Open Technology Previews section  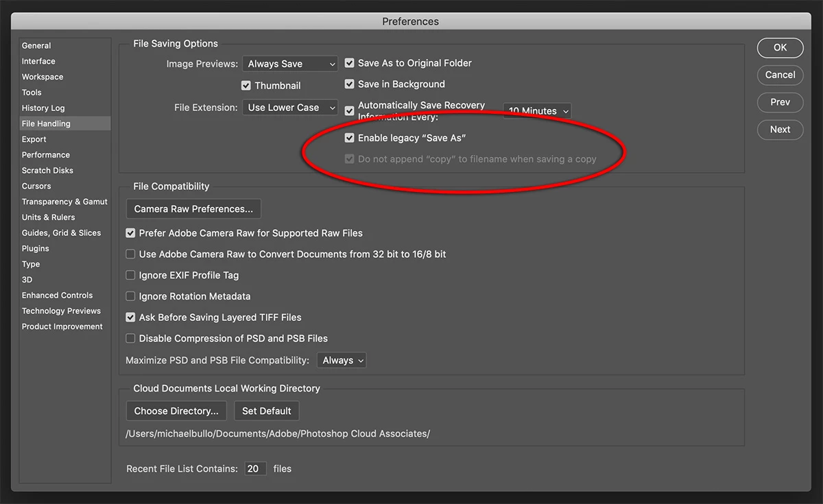click(61, 311)
